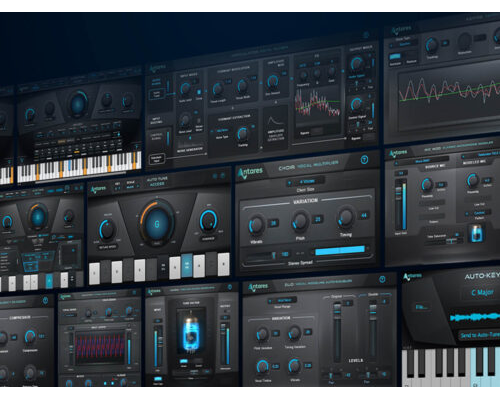Viewport: 500px width, 400px height.
Task: Click the Retune Speed knob in Auto-Tune Access
Action: (x=107, y=230)
